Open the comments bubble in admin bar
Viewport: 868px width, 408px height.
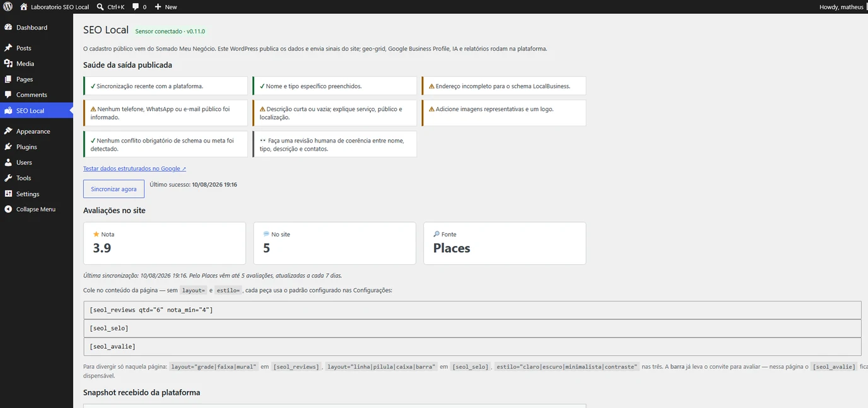click(x=139, y=7)
